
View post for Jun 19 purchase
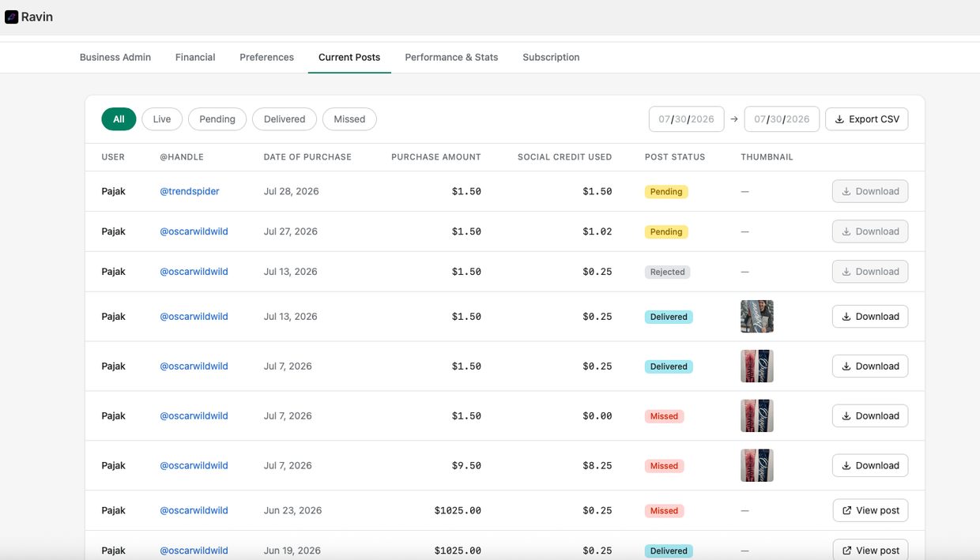pyautogui.click(x=870, y=551)
